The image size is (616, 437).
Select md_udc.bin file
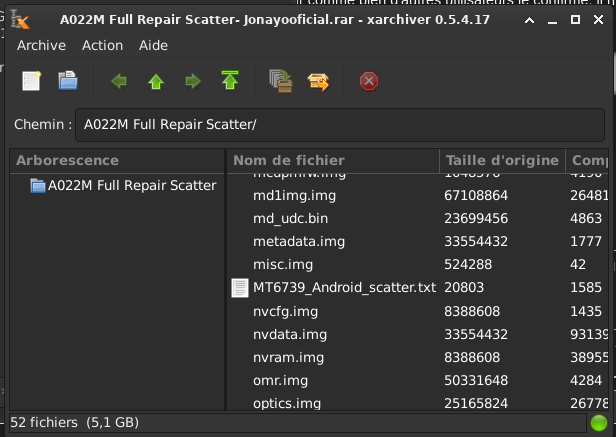290,218
